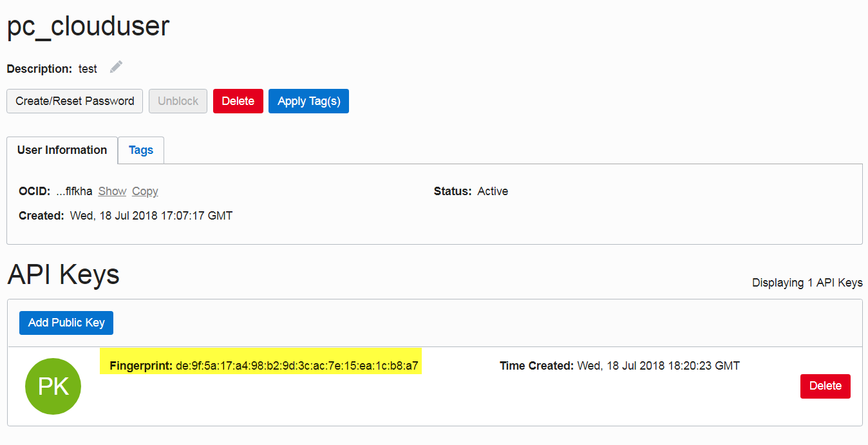This screenshot has height=445, width=868.
Task: Show the full OCID value
Action: [x=112, y=191]
